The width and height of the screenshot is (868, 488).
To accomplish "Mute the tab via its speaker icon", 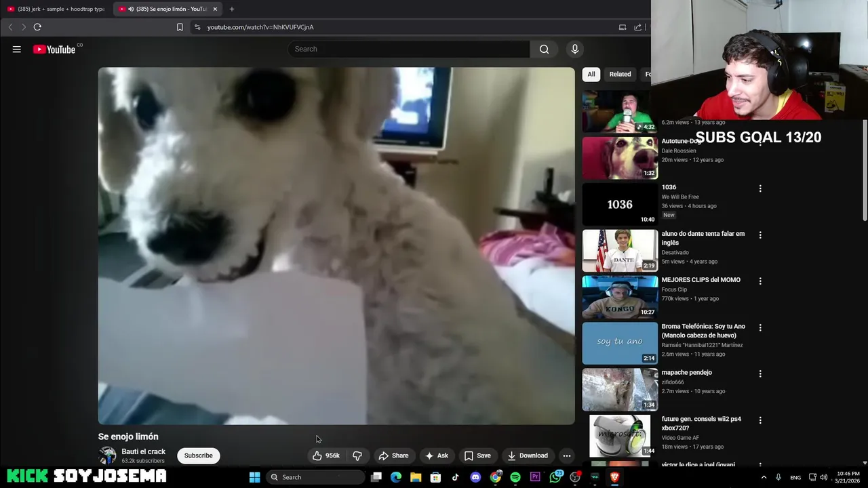I will (130, 9).
